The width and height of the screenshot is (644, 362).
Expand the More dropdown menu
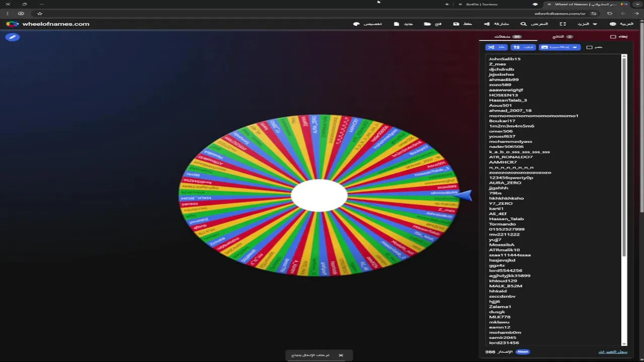[587, 24]
